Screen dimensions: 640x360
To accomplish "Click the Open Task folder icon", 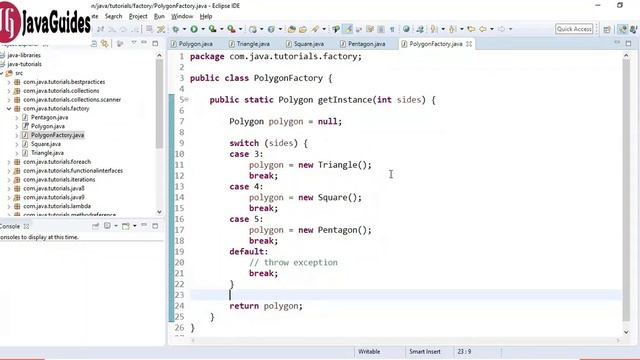I will [303, 29].
